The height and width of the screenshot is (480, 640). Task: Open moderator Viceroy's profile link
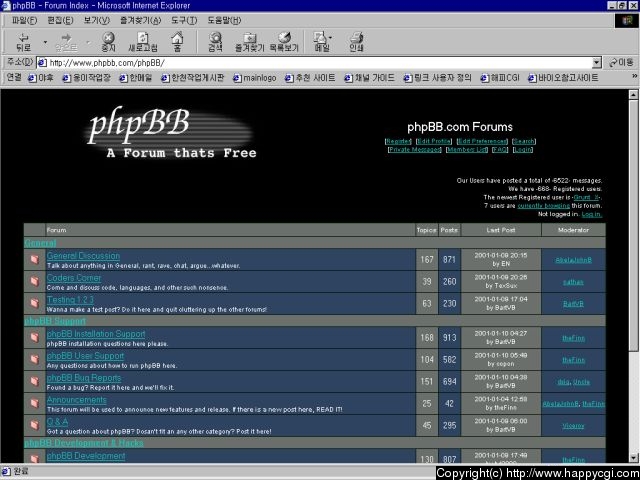[573, 426]
